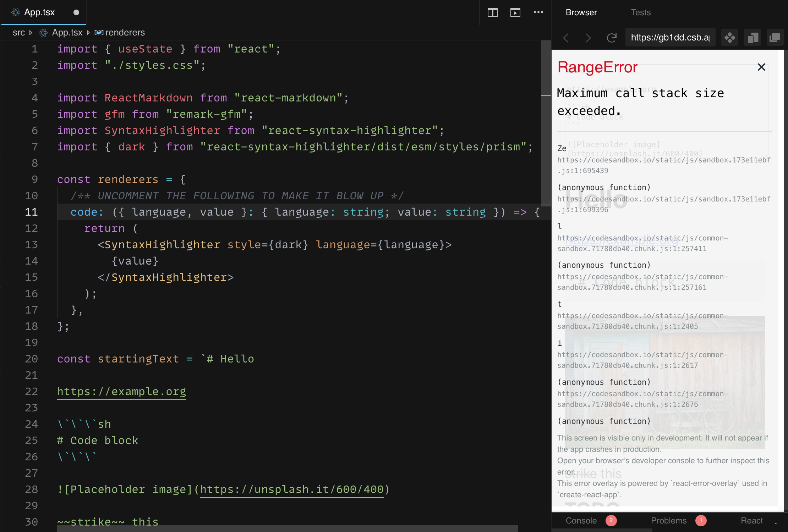Refresh the sandbox preview page
The image size is (788, 532).
pyautogui.click(x=612, y=38)
